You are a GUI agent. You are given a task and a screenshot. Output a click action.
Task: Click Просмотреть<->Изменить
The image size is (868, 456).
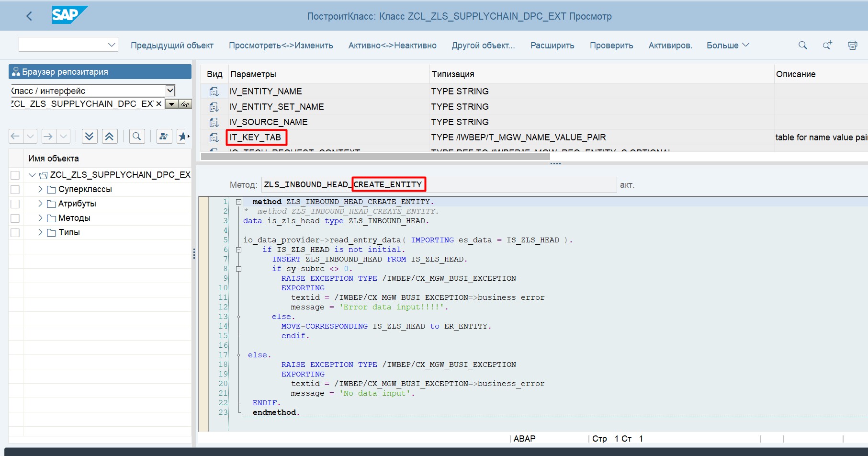(281, 46)
